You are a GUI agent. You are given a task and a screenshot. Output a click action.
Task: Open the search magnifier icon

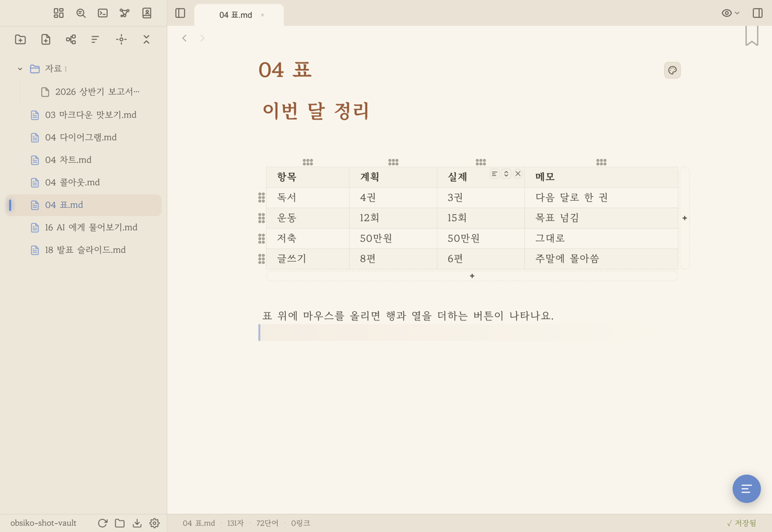tap(81, 13)
